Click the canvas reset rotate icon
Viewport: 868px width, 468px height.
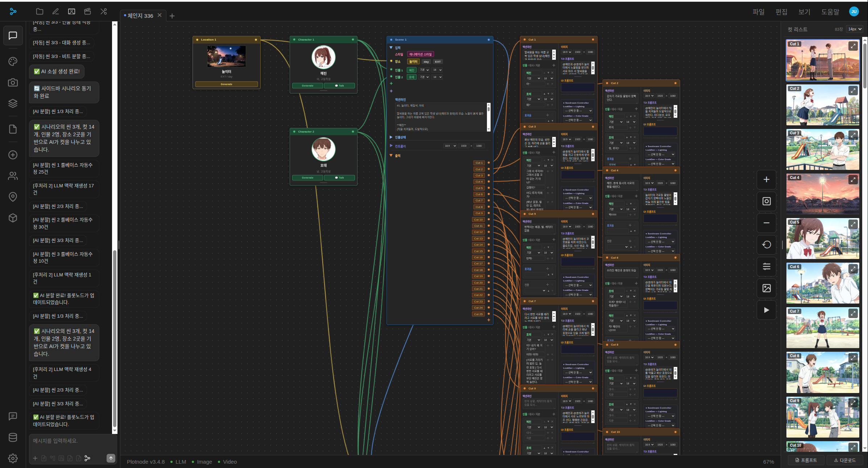tap(766, 245)
